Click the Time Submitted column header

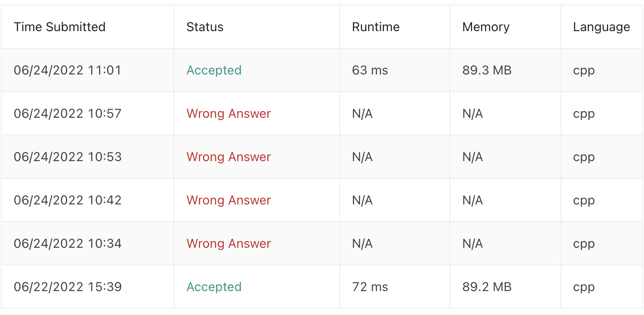click(60, 27)
